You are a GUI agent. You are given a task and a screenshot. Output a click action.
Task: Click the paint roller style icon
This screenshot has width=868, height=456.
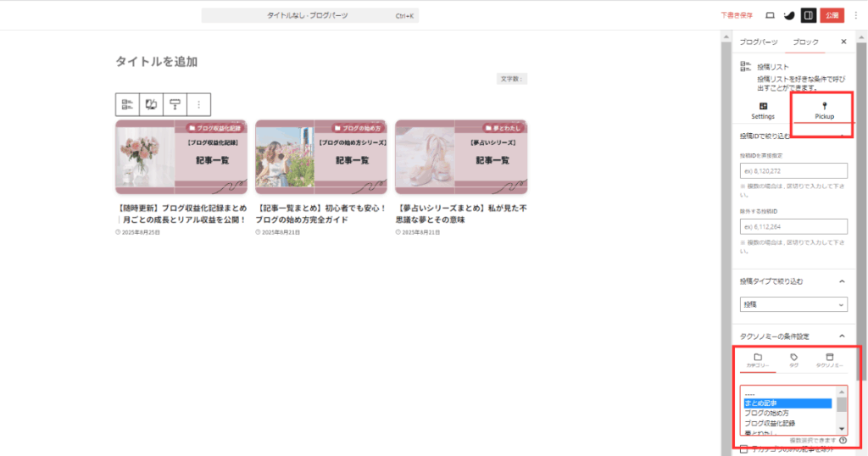pos(175,104)
